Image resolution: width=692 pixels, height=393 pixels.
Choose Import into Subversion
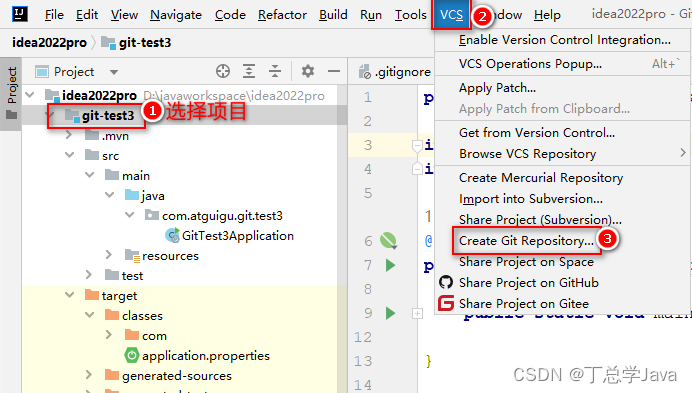(x=563, y=199)
